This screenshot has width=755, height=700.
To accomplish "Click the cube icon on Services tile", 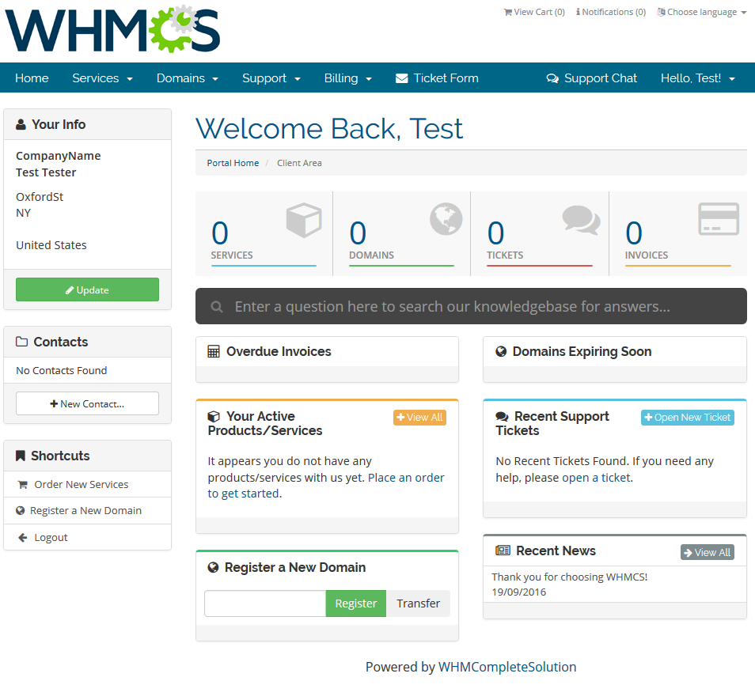I will click(304, 220).
